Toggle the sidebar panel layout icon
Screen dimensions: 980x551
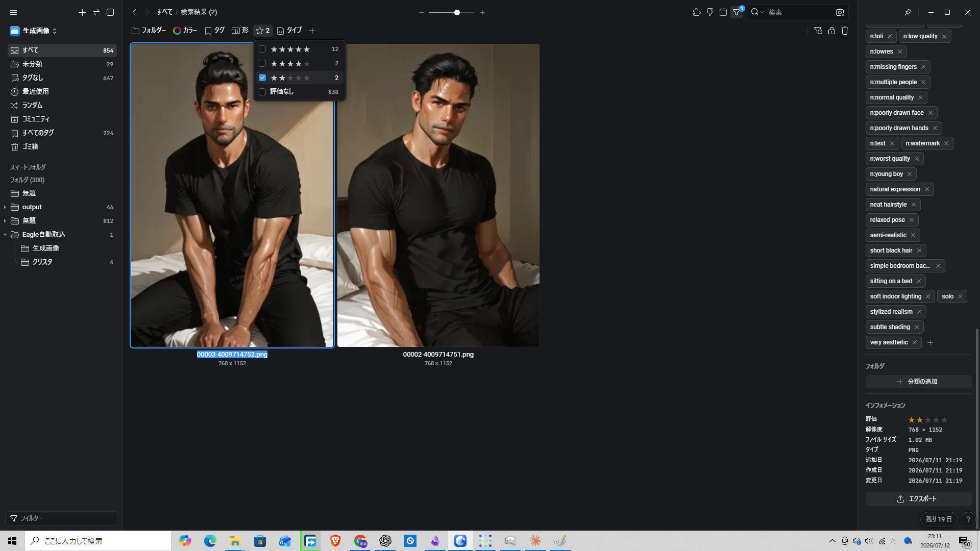110,12
